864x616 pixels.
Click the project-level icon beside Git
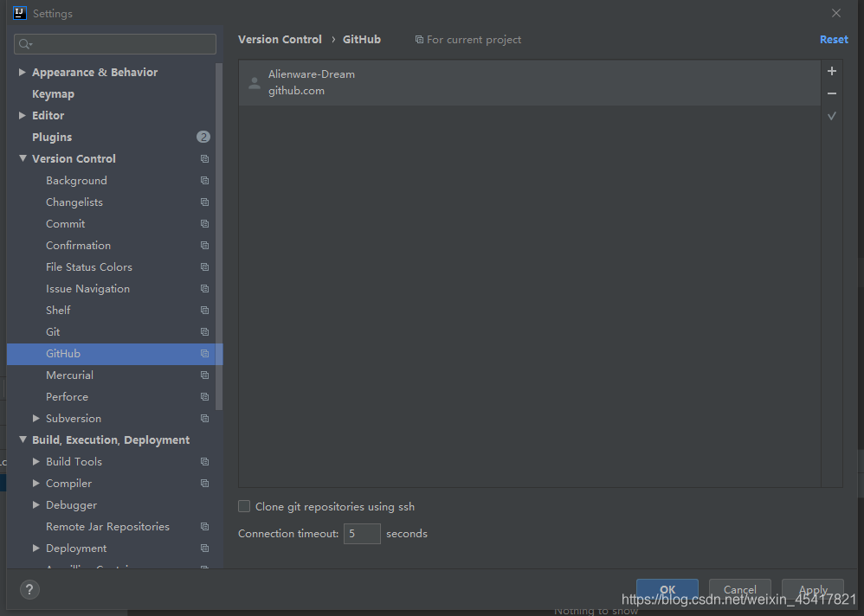pos(204,332)
